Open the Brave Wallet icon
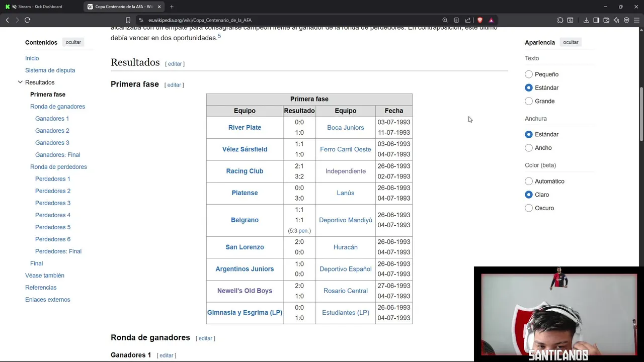The image size is (644, 362). (x=606, y=20)
